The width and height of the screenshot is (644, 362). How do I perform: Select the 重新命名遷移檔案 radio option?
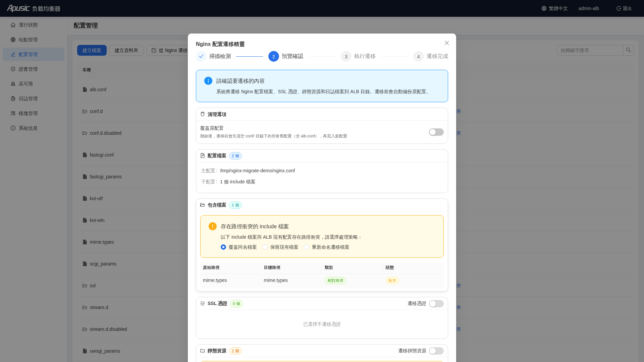(307, 247)
